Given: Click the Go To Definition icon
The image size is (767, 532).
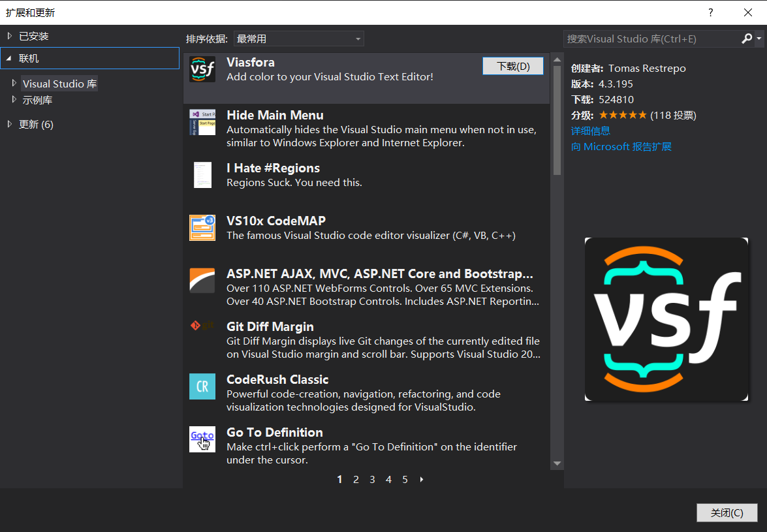Looking at the screenshot, I should click(202, 439).
